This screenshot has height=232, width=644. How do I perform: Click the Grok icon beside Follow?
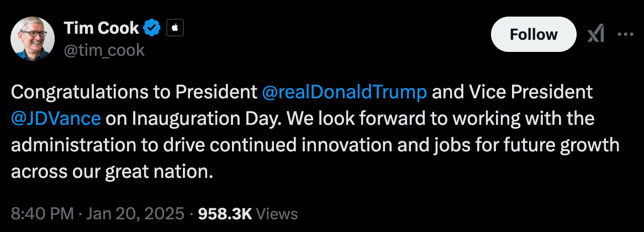[595, 35]
